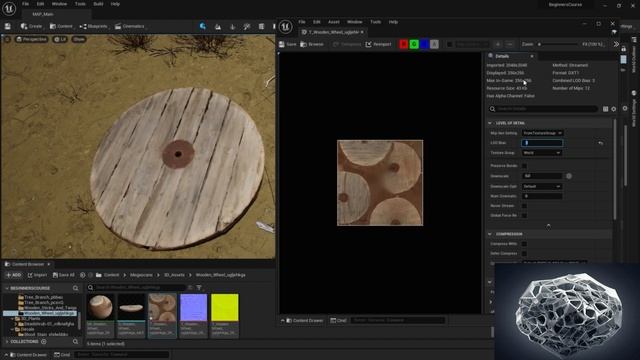This screenshot has width=640, height=360.
Task: Open the Mip Gen Settings dropdown
Action: [542, 133]
